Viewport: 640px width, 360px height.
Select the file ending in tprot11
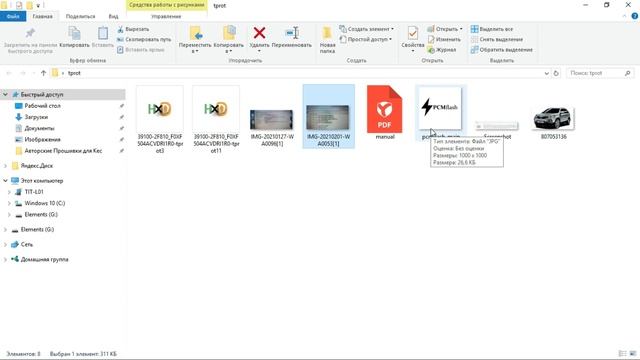pos(216,120)
